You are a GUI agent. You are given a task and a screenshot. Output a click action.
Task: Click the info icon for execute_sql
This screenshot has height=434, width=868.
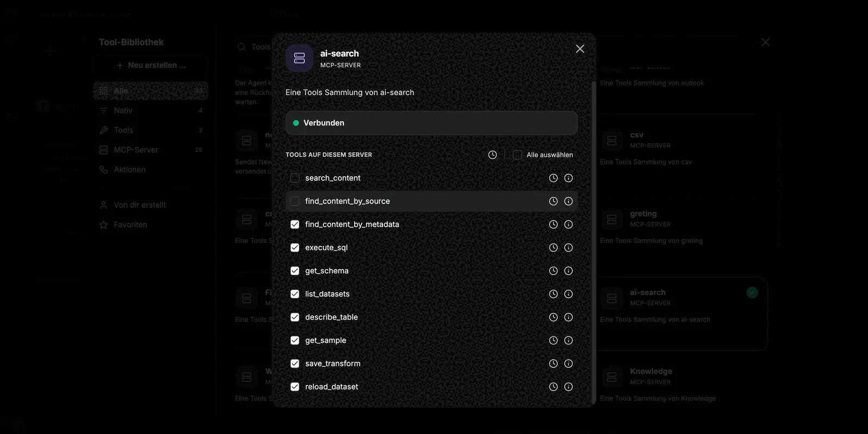(569, 247)
